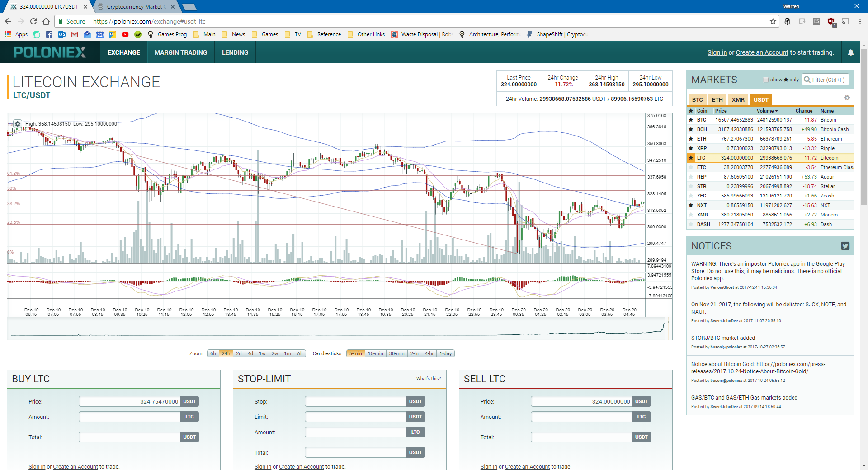Open the Architecture, Perform bookmark
The image size is (868, 470).
[x=489, y=34]
